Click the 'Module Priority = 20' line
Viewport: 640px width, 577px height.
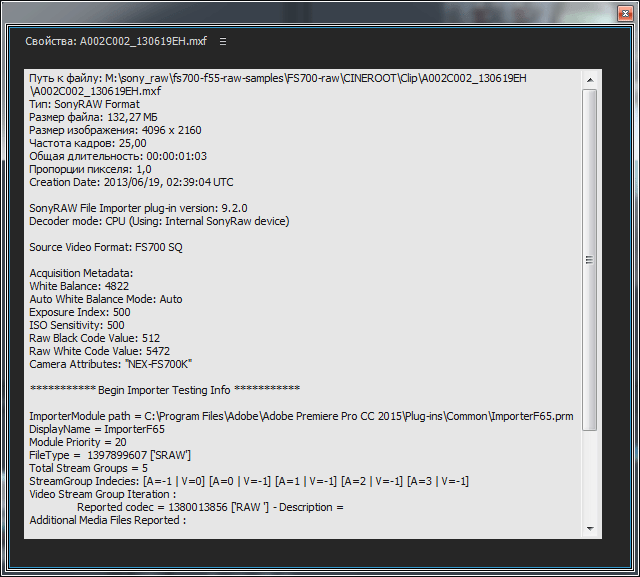78,442
